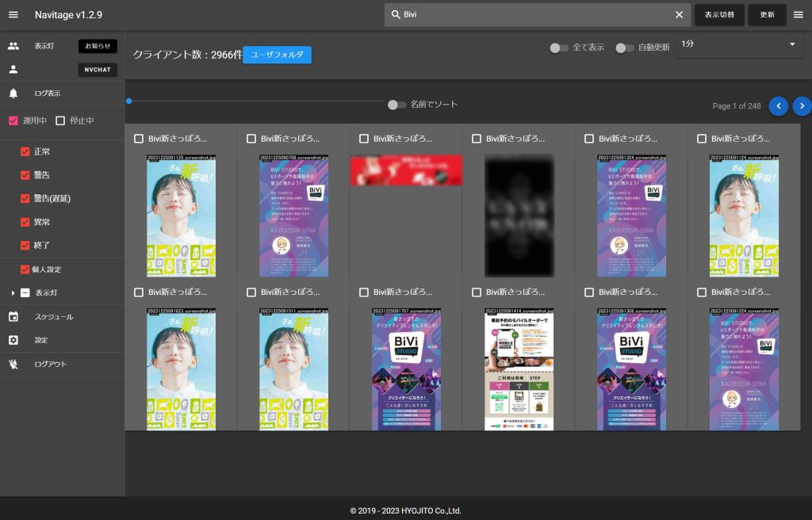Uncheck the 警告(遅延) status filter
The height and width of the screenshot is (520, 812).
tap(25, 198)
